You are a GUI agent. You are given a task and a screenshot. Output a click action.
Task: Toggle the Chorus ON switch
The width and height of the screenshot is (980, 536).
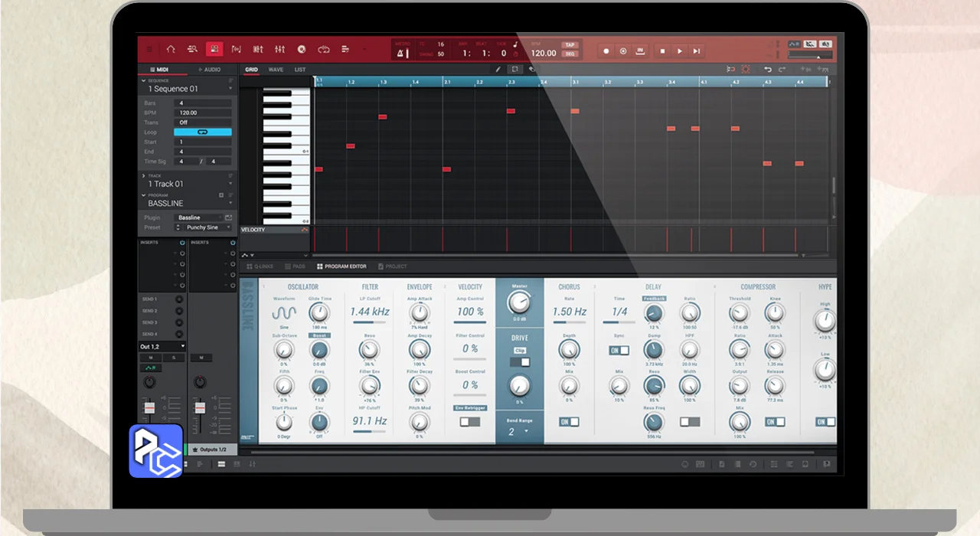click(x=569, y=422)
